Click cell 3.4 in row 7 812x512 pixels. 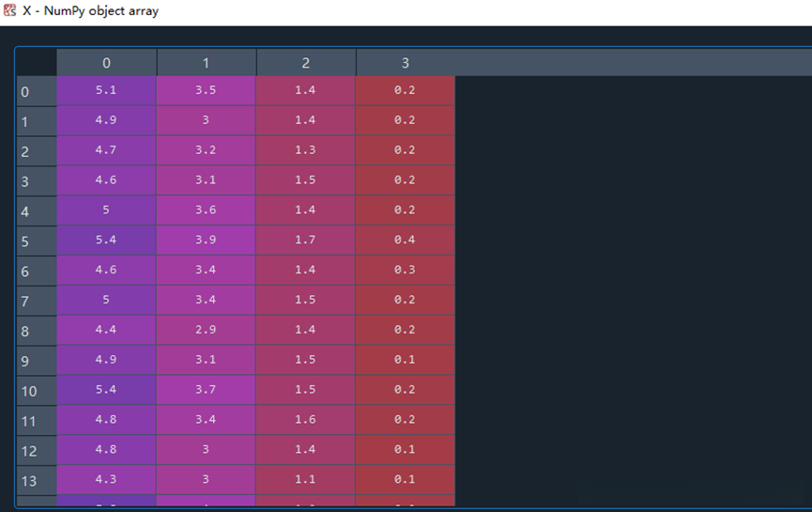pos(207,300)
